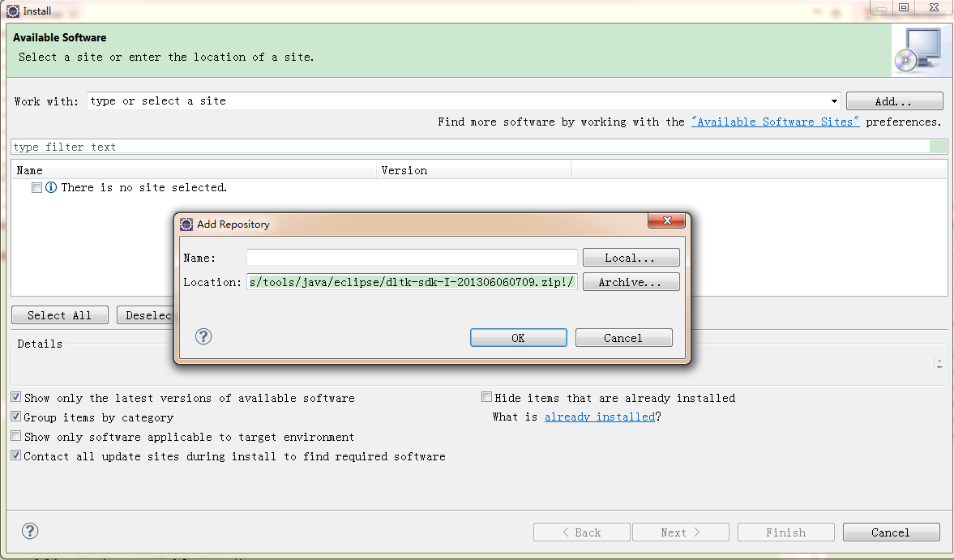Click the Location field in Add Repository

click(412, 281)
